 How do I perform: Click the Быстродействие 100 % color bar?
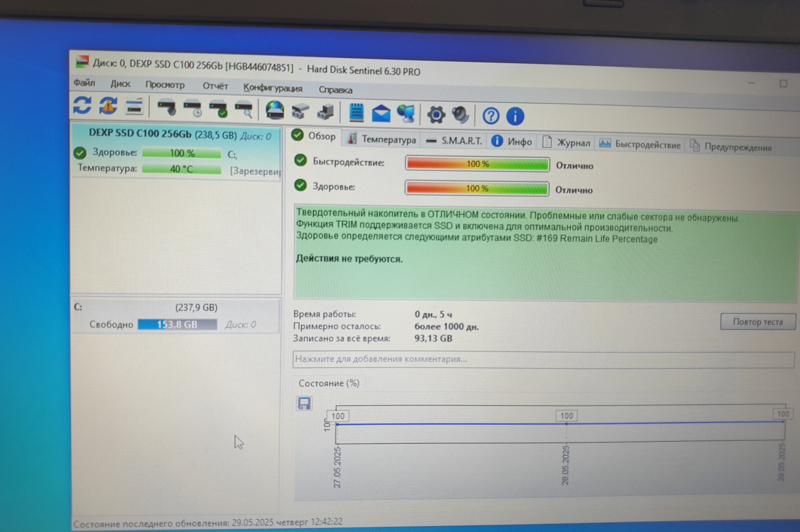point(477,164)
